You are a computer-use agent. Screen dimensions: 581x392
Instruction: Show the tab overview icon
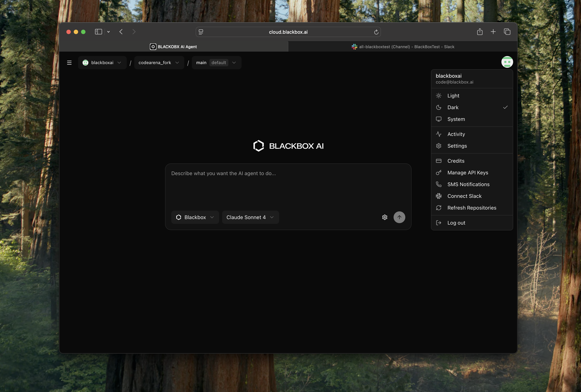pyautogui.click(x=507, y=32)
